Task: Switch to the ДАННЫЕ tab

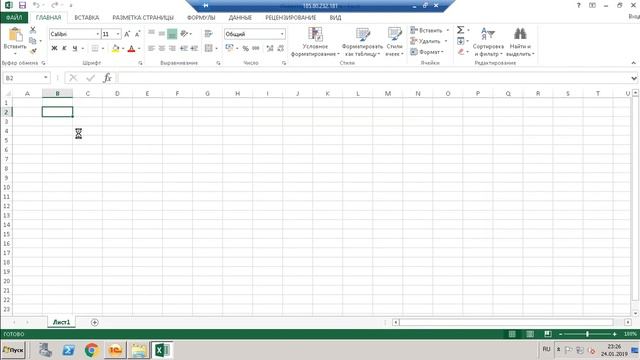Action: [240, 18]
